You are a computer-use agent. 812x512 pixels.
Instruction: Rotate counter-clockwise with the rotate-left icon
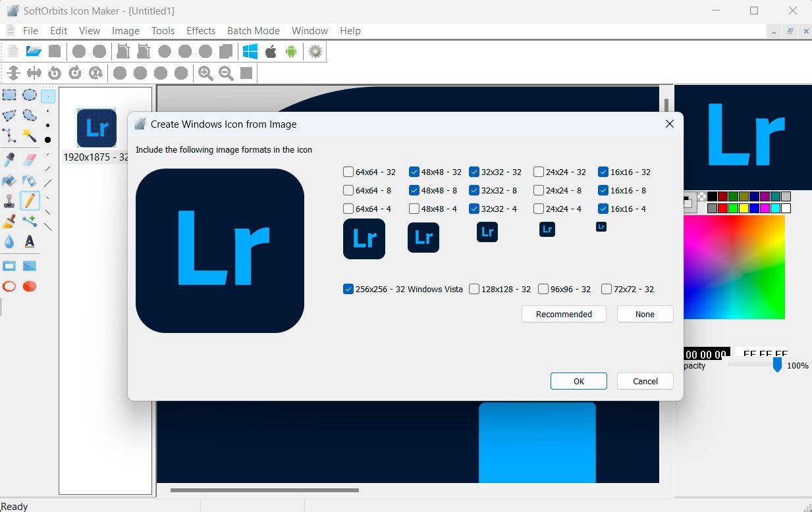point(55,73)
